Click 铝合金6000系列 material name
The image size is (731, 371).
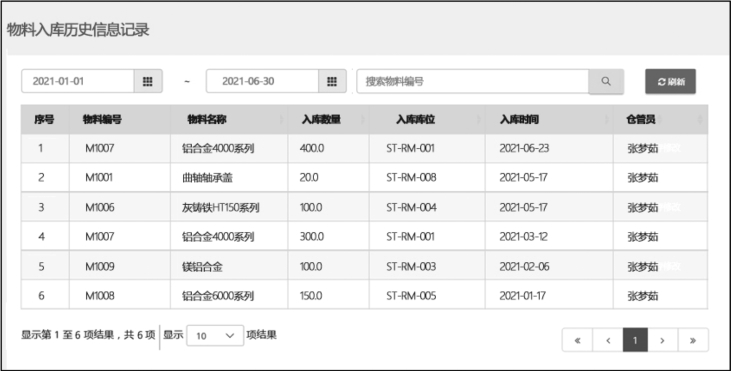pyautogui.click(x=218, y=296)
